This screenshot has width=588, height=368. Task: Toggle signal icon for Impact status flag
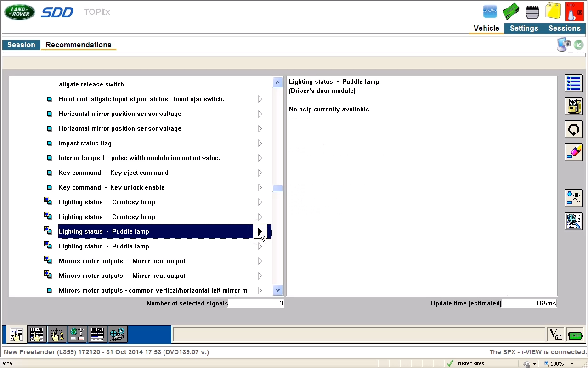[49, 143]
